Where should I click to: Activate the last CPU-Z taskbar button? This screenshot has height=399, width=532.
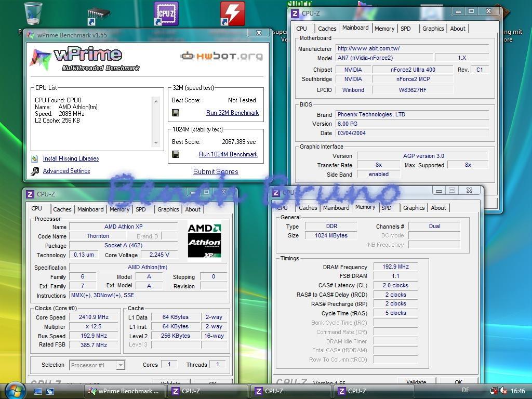(373, 391)
